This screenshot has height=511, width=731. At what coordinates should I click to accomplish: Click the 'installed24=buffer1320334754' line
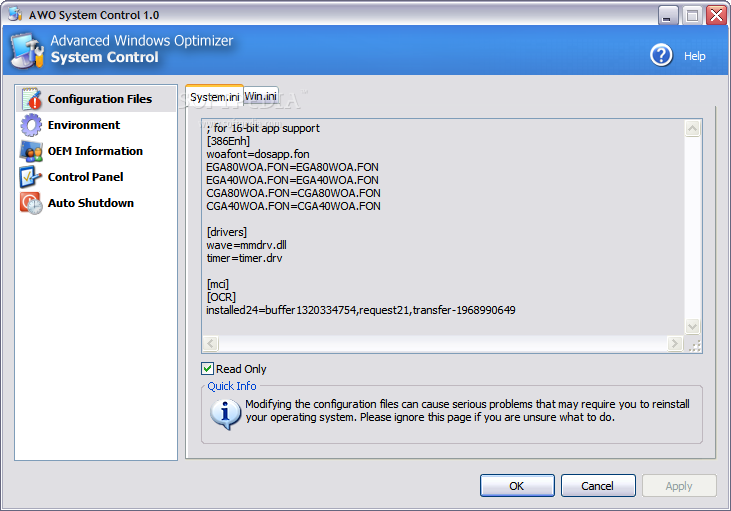point(361,311)
